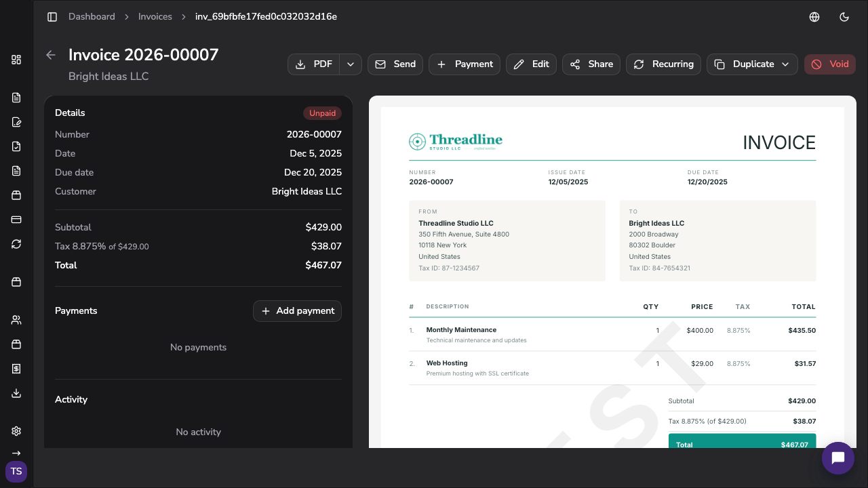Expand the sidebar with the right arrow icon

(16, 453)
